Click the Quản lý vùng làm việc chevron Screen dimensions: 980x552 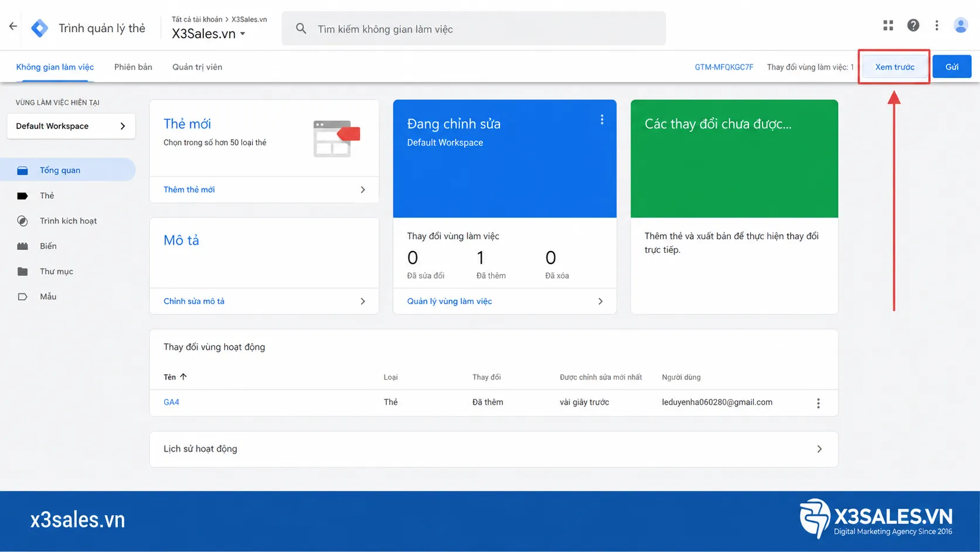tap(600, 302)
